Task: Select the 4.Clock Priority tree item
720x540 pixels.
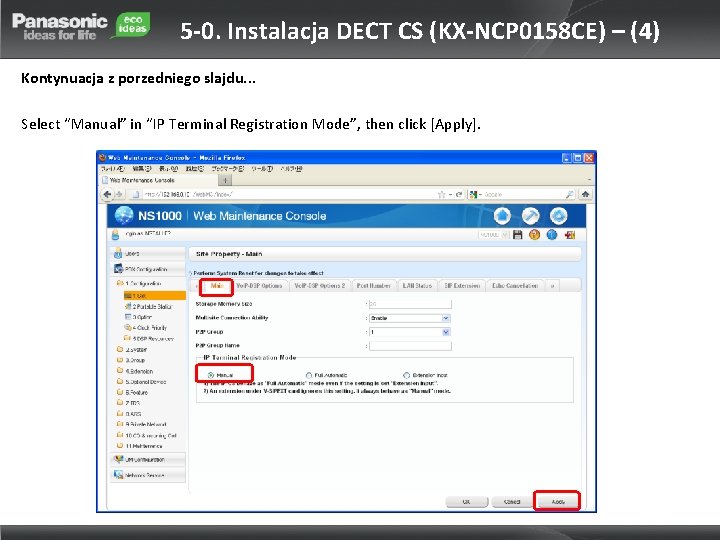Action: pos(146,327)
